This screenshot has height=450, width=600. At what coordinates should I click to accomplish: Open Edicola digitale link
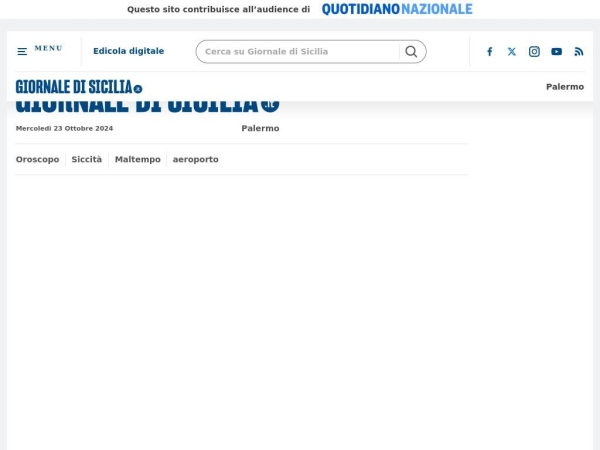point(129,51)
